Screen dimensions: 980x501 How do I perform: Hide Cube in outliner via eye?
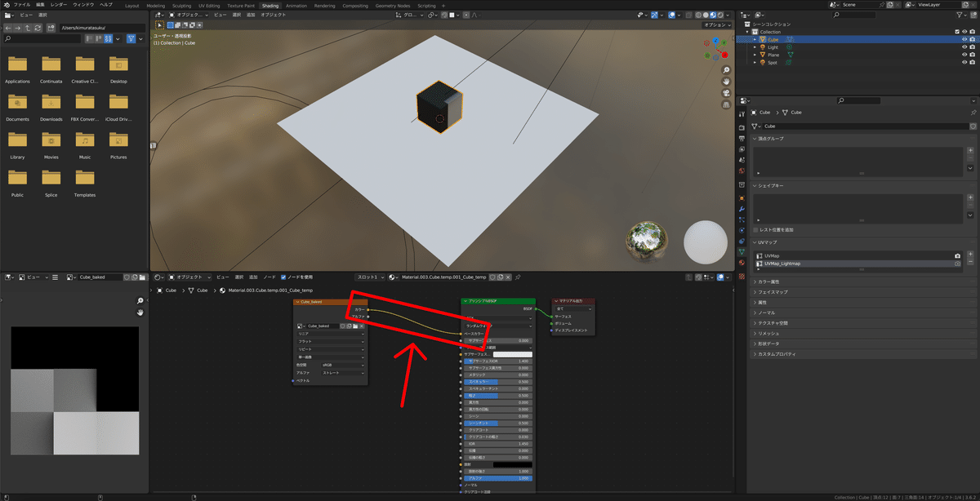(964, 39)
